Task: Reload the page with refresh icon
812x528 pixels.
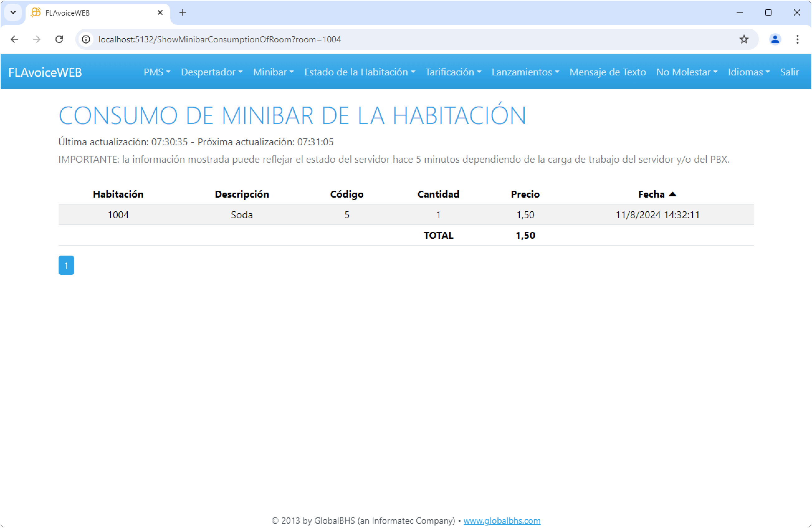Action: tap(60, 39)
